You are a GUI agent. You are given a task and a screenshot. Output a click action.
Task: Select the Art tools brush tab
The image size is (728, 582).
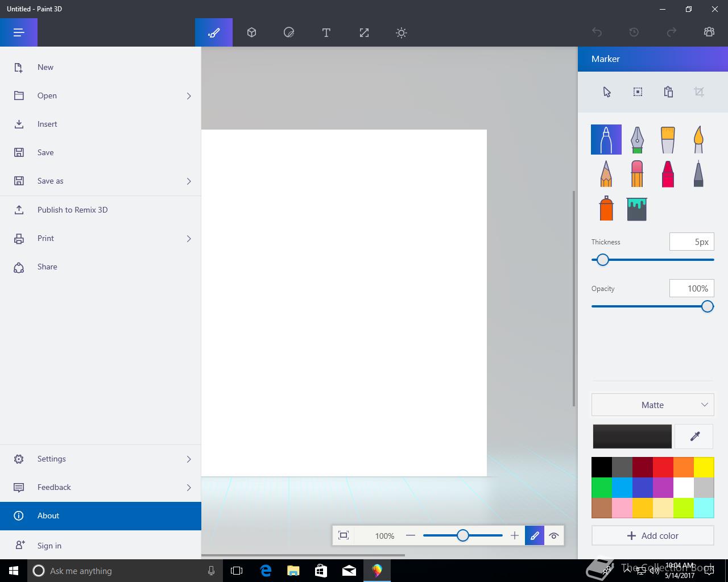[x=214, y=32]
